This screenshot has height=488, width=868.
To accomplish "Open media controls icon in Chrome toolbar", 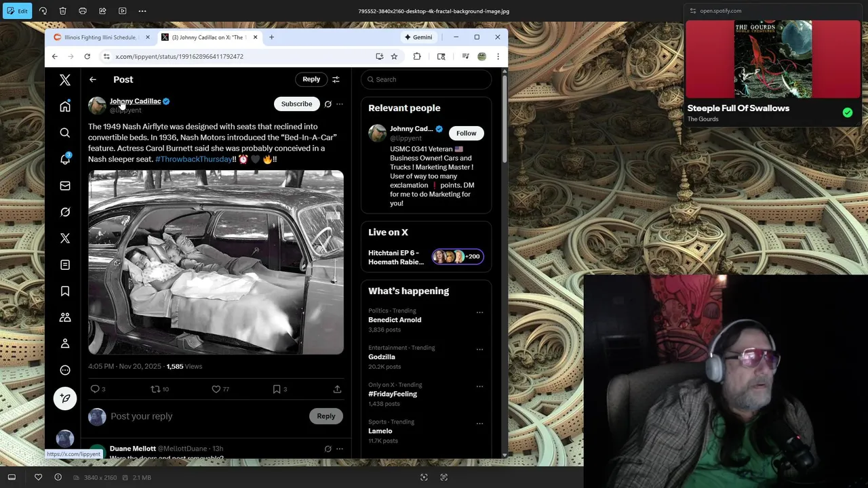I will [465, 56].
